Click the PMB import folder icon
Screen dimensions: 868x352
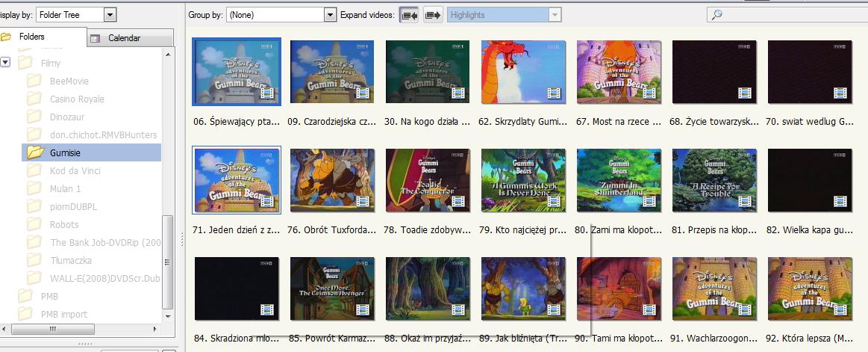pyautogui.click(x=25, y=315)
